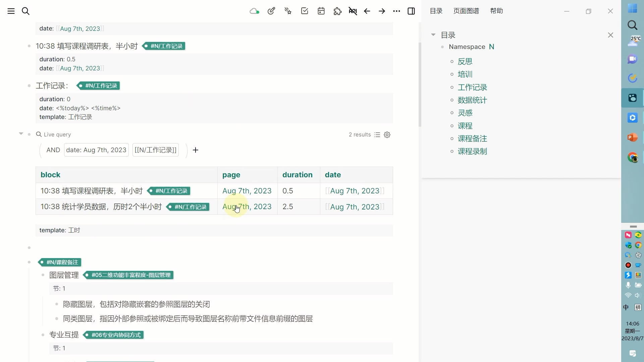Select the [[N/工作记录]] query filter

[x=156, y=150]
